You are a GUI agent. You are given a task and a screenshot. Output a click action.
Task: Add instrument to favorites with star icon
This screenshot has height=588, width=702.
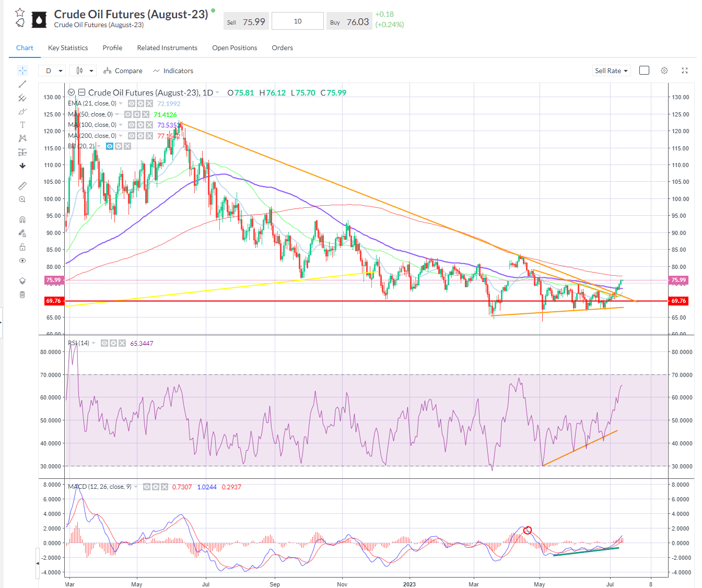coord(20,12)
